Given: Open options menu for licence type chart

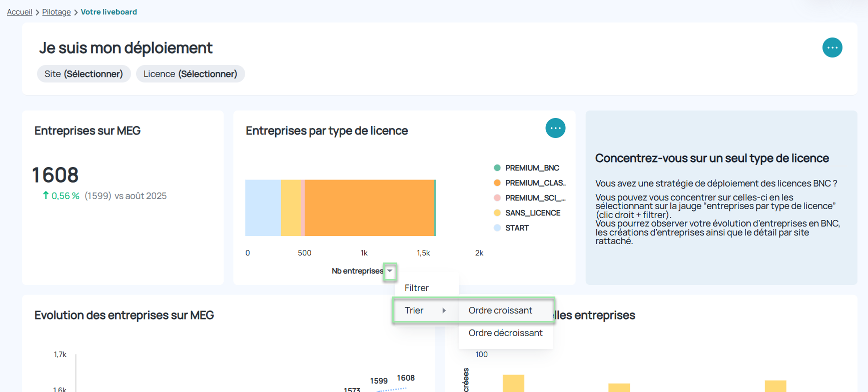Looking at the screenshot, I should [555, 128].
